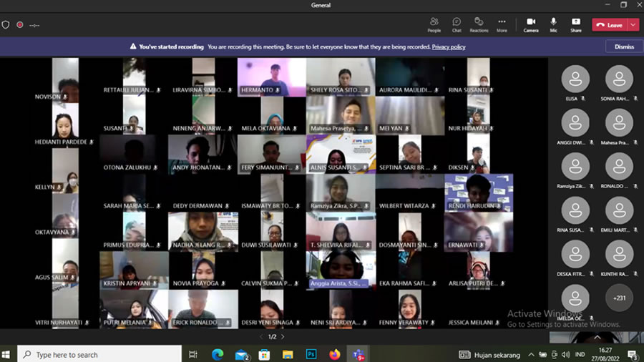Click the +231 more participants bubble

click(619, 298)
